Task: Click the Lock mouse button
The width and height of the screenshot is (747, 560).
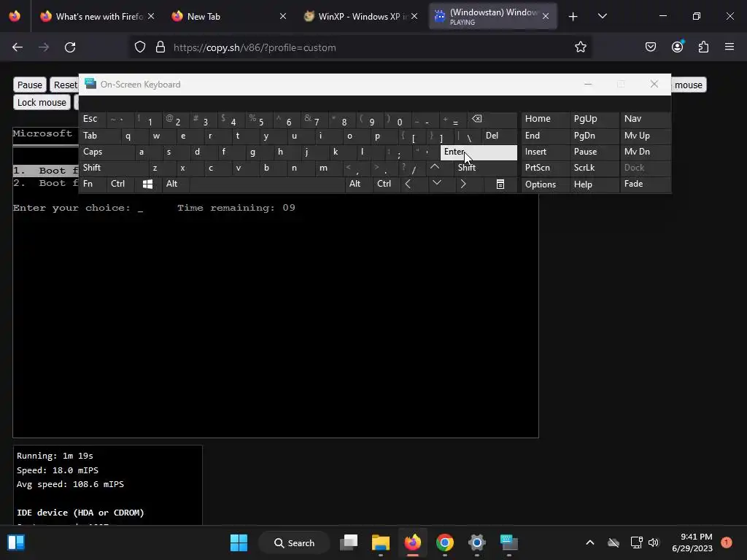Action: coord(42,102)
